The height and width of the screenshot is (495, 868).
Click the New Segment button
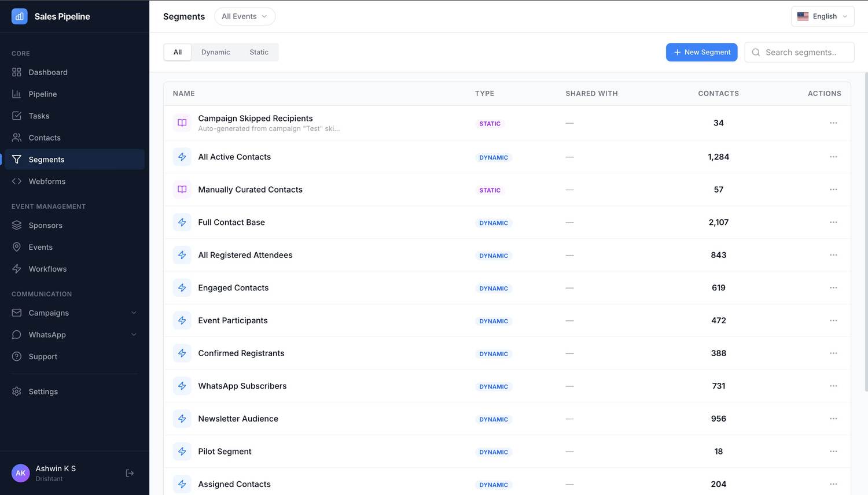[701, 52]
